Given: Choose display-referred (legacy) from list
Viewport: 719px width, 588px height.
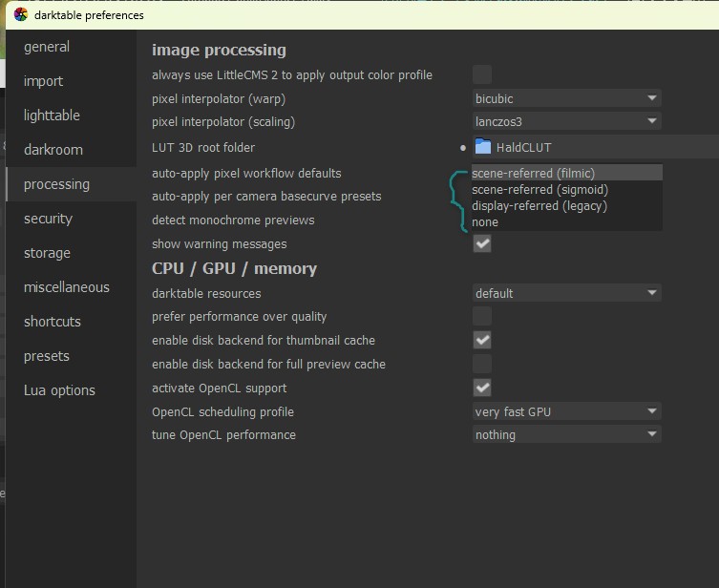Looking at the screenshot, I should tap(539, 205).
